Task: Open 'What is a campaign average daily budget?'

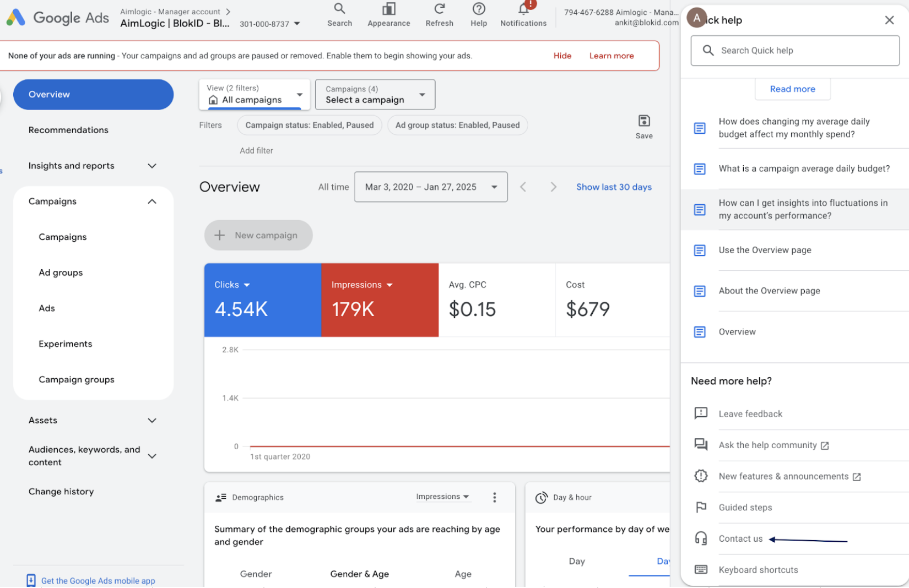Action: 795,169
